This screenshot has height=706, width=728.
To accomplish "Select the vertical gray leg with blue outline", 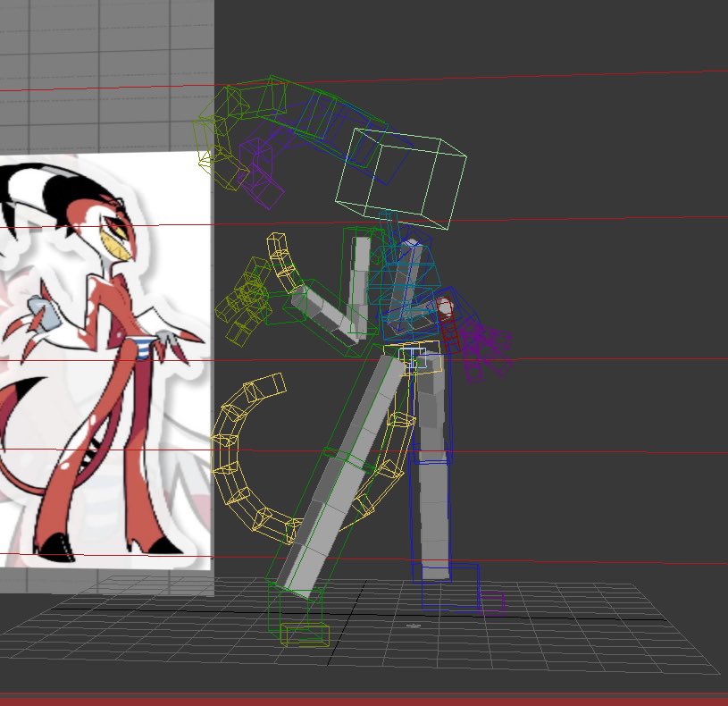I will coord(432,466).
